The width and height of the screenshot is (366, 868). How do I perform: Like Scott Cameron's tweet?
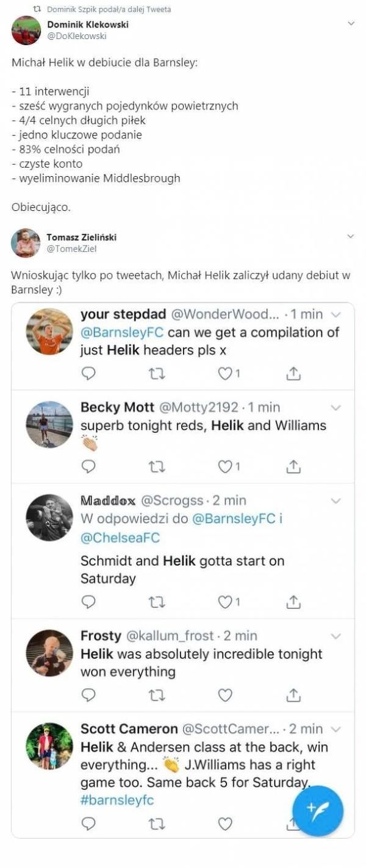[x=225, y=824]
